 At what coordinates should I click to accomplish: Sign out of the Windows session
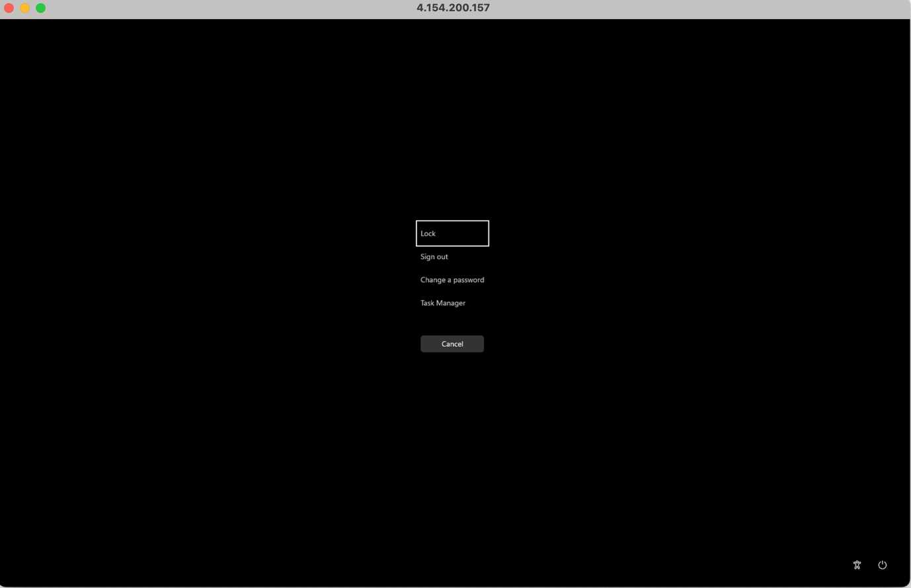click(434, 256)
